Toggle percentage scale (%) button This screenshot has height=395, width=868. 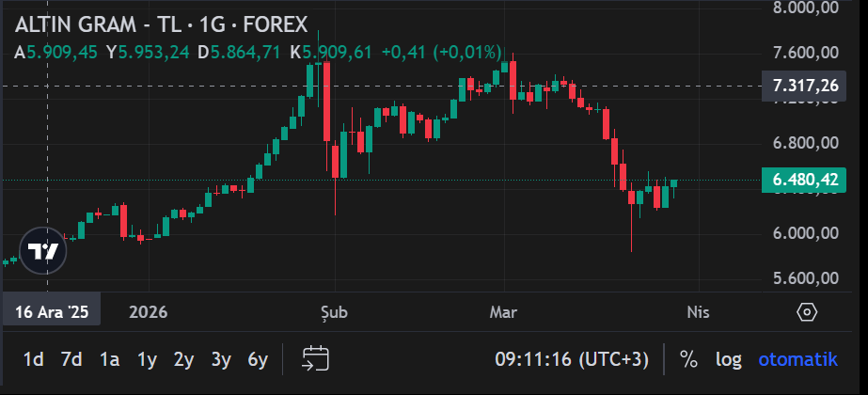click(x=689, y=359)
